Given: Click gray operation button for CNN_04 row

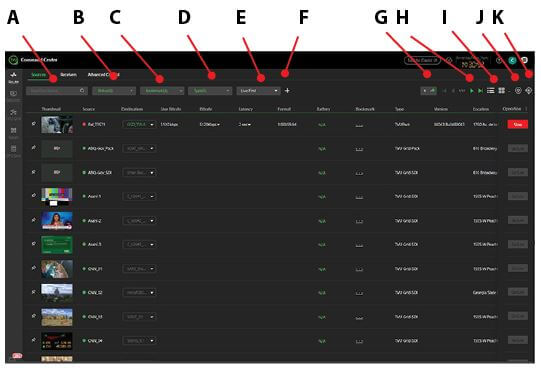Looking at the screenshot, I should pyautogui.click(x=518, y=340).
